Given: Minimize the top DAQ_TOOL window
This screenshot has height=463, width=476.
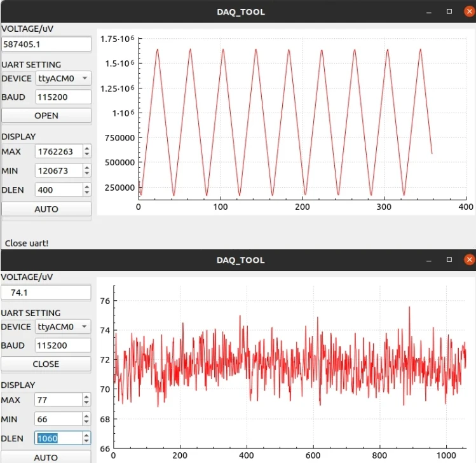Looking at the screenshot, I should point(429,12).
